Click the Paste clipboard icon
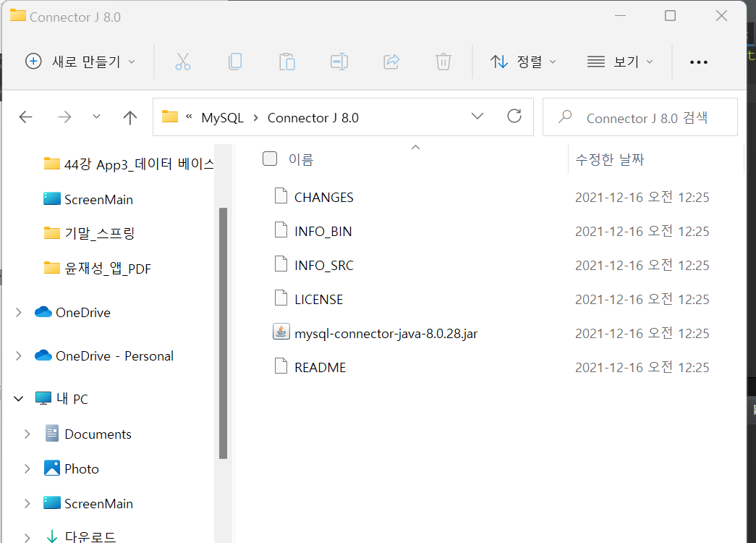The width and height of the screenshot is (756, 543). pyautogui.click(x=287, y=62)
